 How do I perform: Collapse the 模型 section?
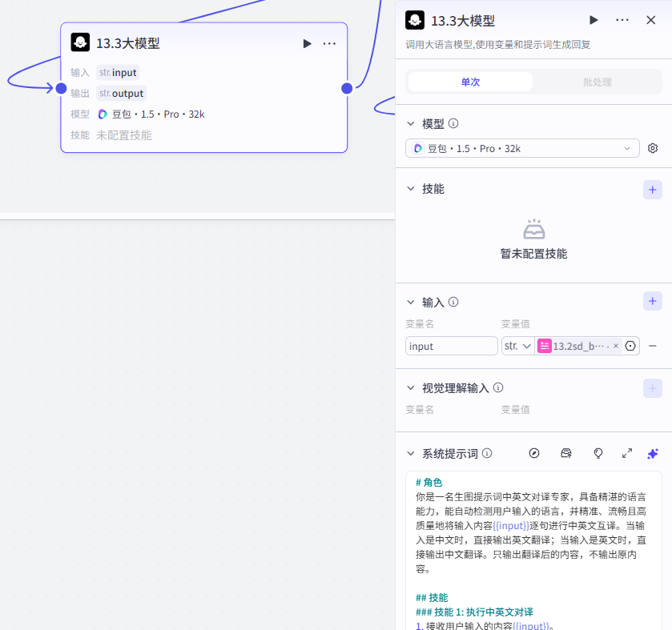tap(411, 124)
